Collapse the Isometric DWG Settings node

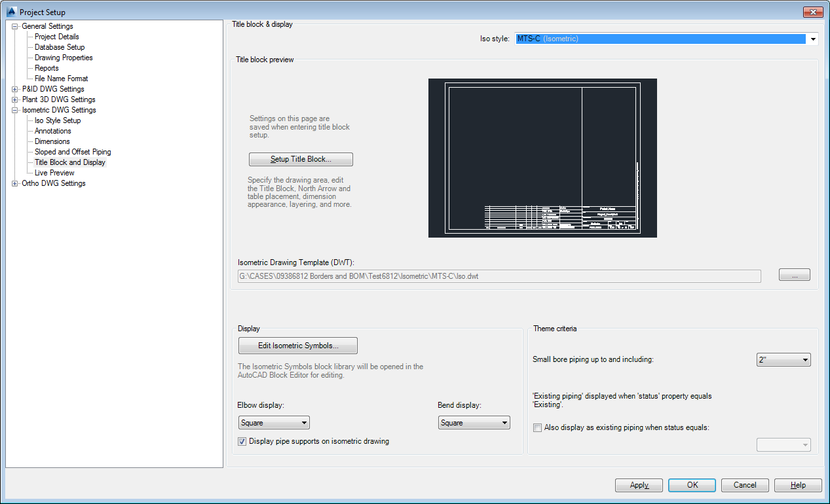click(14, 109)
